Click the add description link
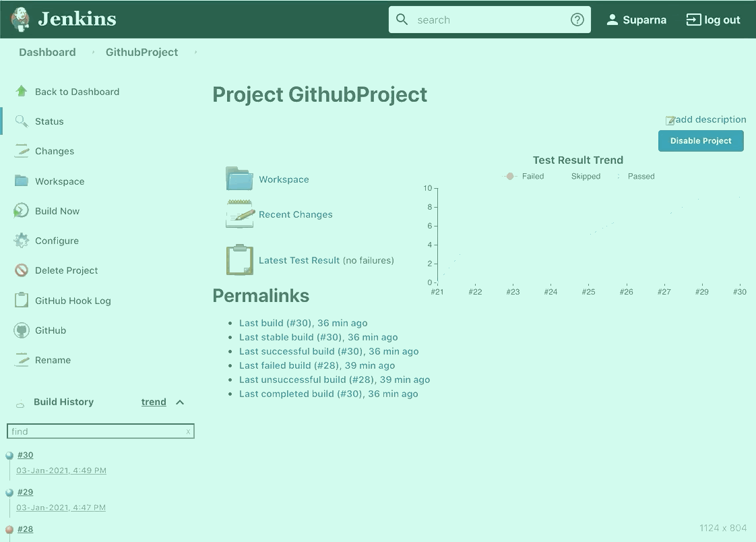 click(711, 119)
